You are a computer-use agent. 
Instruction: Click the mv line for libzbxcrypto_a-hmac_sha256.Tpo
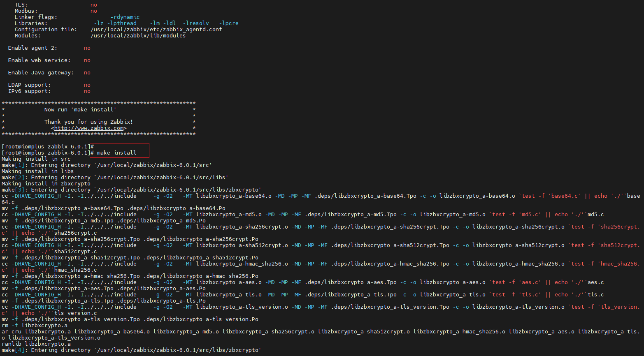tap(130, 276)
